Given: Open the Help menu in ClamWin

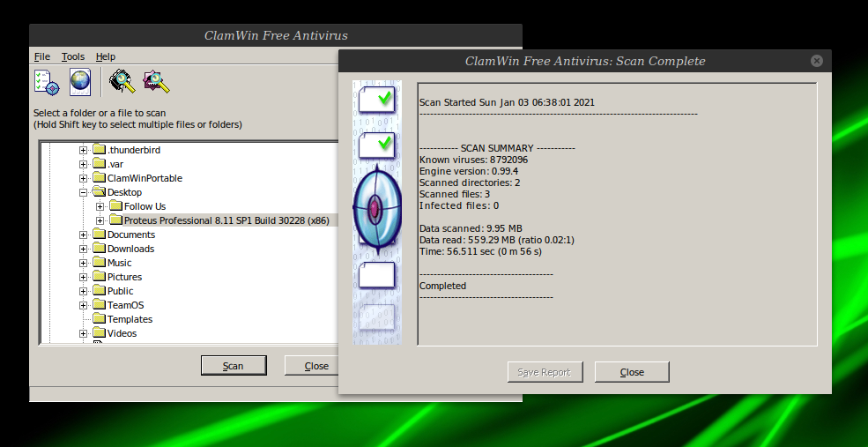Looking at the screenshot, I should pyautogui.click(x=105, y=56).
